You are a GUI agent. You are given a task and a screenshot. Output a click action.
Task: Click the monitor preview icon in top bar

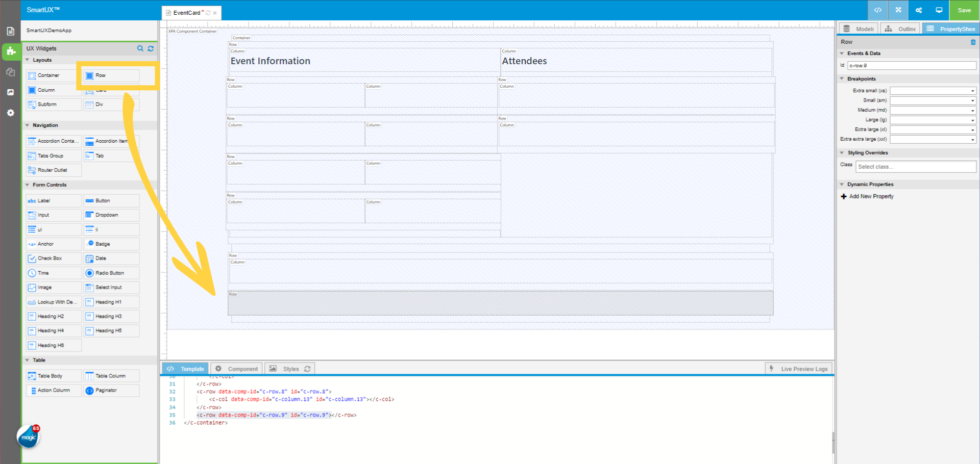pyautogui.click(x=939, y=10)
